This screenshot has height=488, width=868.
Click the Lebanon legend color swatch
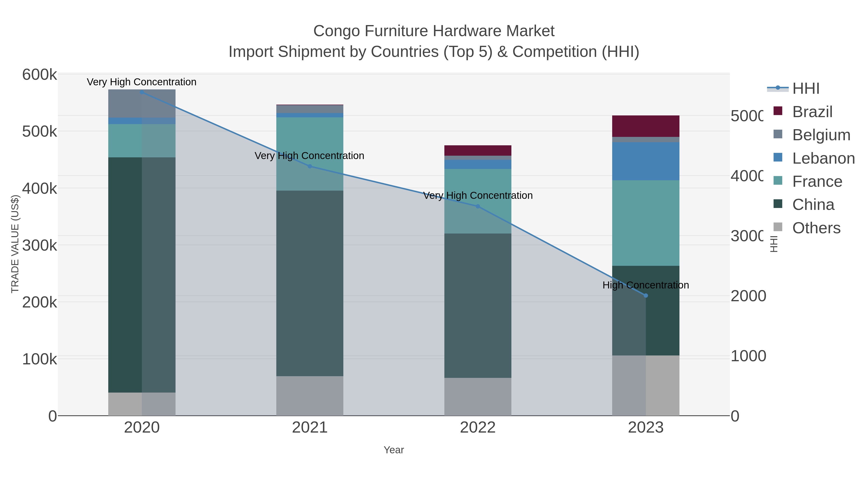coord(778,157)
